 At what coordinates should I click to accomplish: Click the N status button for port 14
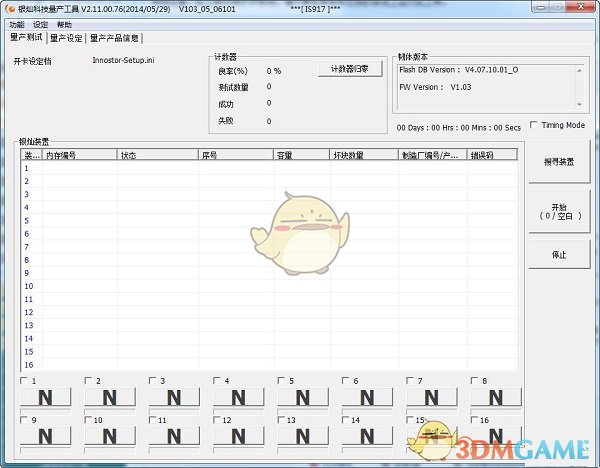point(367,436)
